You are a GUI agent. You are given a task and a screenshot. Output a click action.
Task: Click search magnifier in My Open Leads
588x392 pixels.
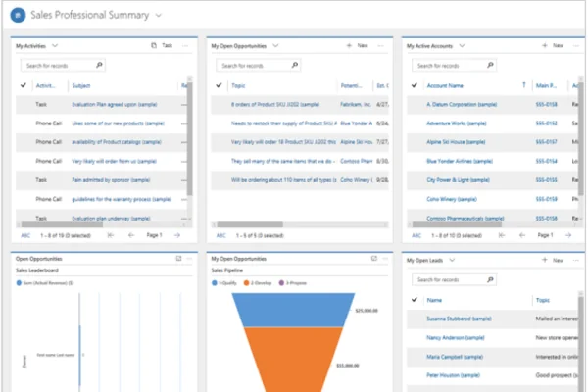tap(490, 279)
